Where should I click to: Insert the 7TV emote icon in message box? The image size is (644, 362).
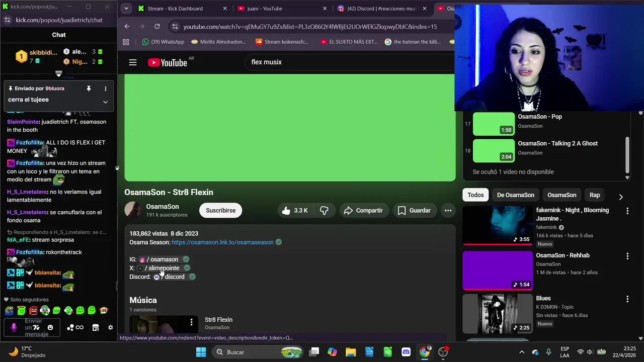coord(36,328)
